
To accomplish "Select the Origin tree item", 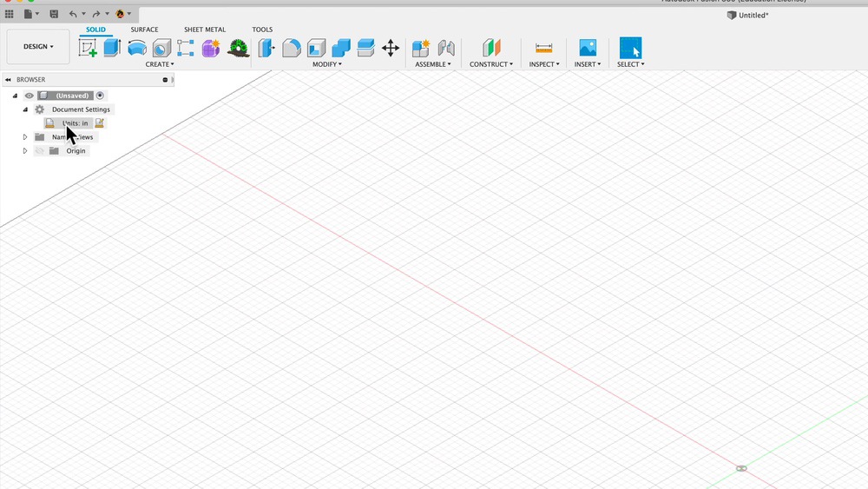I will pos(76,150).
